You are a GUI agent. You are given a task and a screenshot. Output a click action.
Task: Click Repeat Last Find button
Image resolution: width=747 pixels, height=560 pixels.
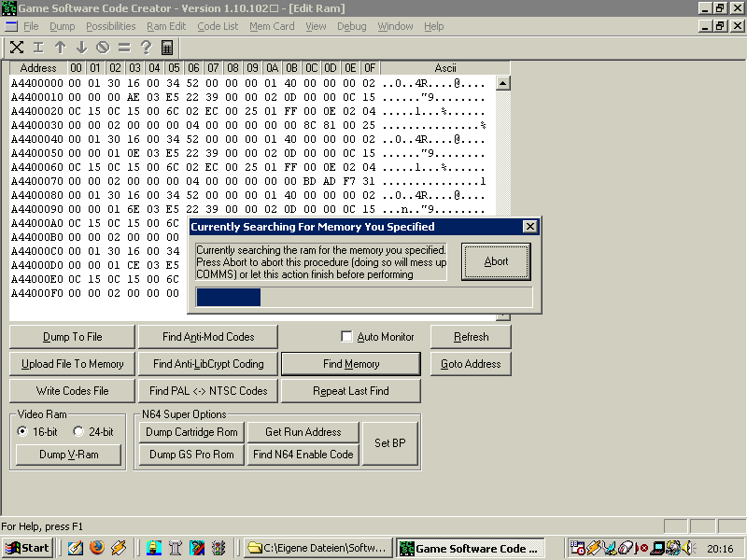click(351, 391)
